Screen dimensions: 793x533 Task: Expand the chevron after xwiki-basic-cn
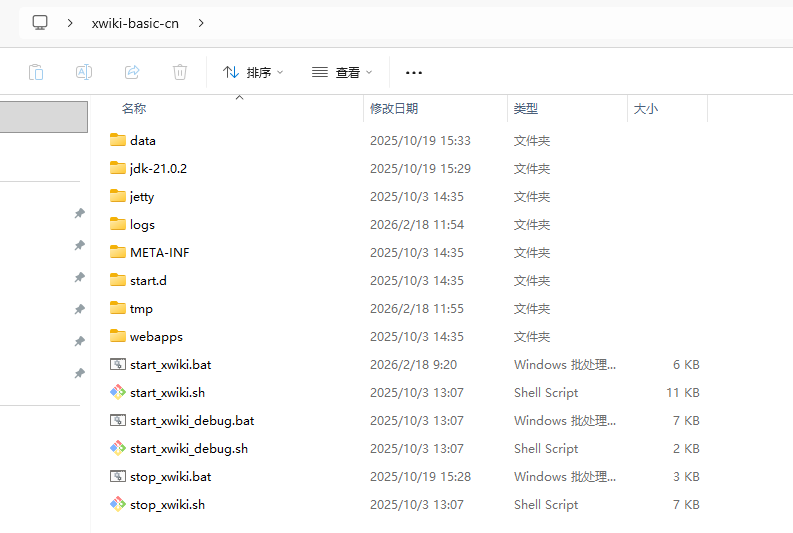point(201,23)
